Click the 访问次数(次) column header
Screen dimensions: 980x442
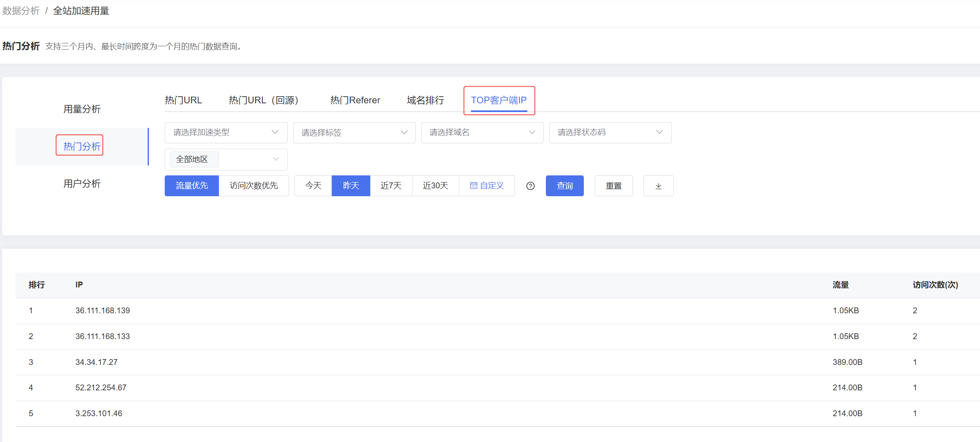click(935, 285)
